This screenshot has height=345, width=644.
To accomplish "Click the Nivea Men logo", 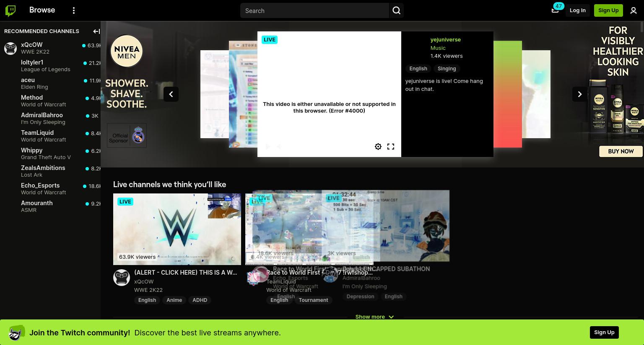I will (x=127, y=51).
